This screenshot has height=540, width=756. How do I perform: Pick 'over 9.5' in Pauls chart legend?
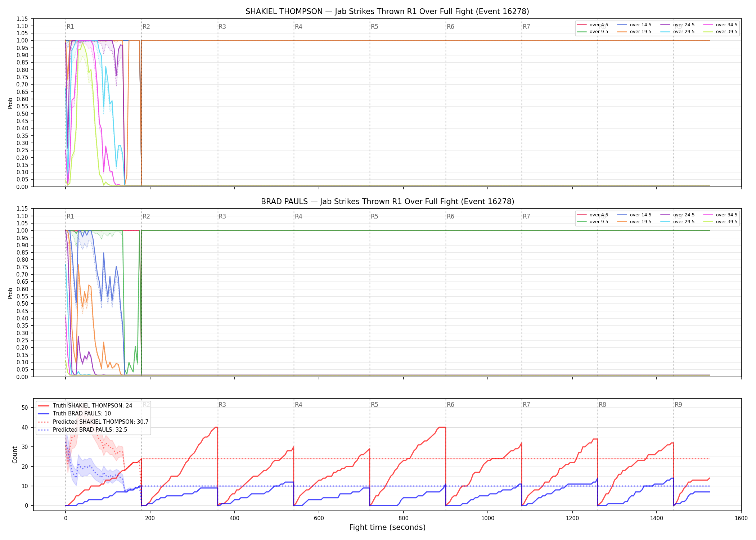(593, 222)
